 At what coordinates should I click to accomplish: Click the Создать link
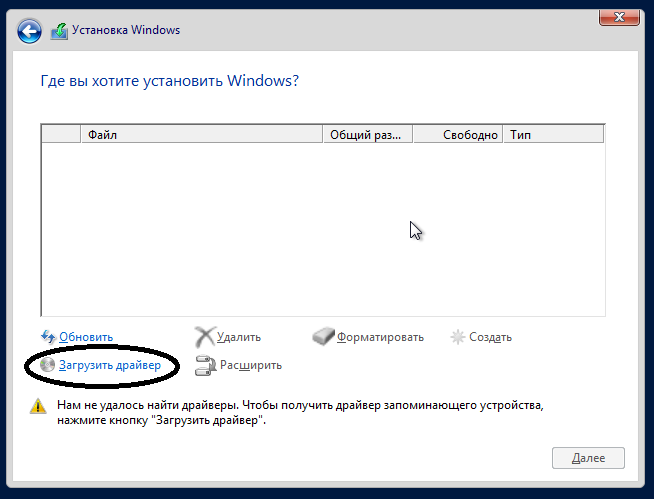pyautogui.click(x=490, y=337)
